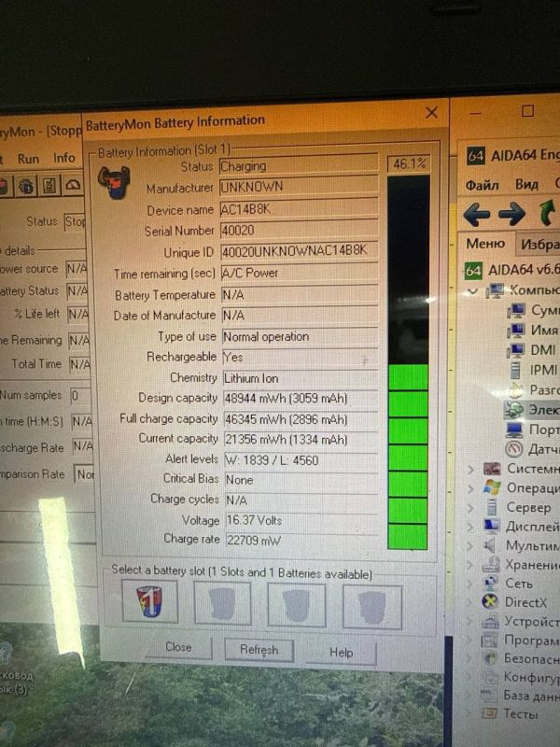Click the Voltage value 16.37 Volts

[x=301, y=520]
